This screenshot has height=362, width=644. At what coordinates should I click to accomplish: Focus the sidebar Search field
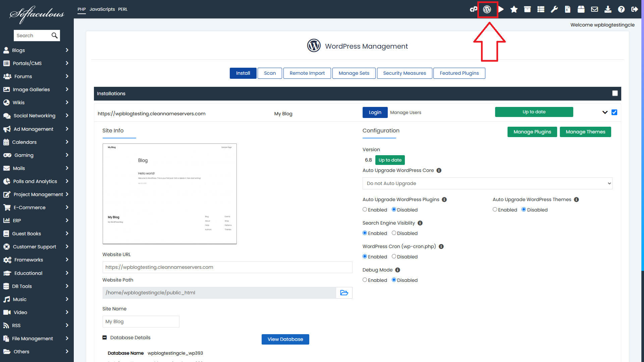(x=32, y=36)
